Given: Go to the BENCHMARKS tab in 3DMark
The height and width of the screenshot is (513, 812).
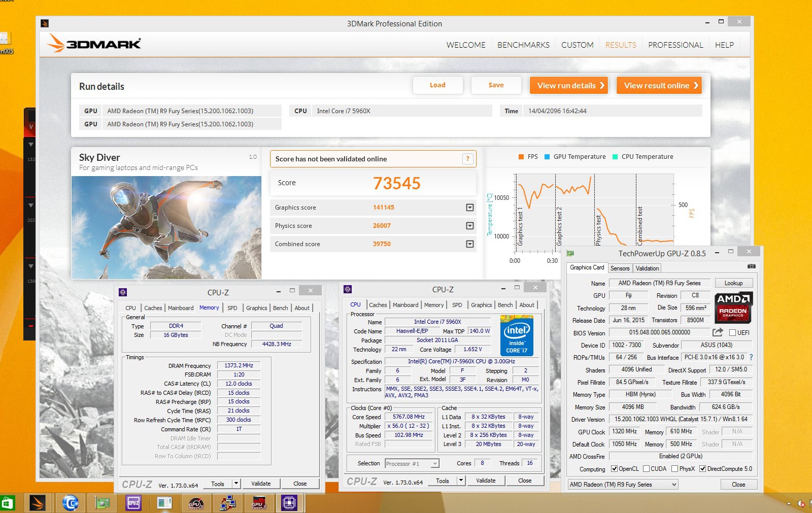Looking at the screenshot, I should click(523, 45).
